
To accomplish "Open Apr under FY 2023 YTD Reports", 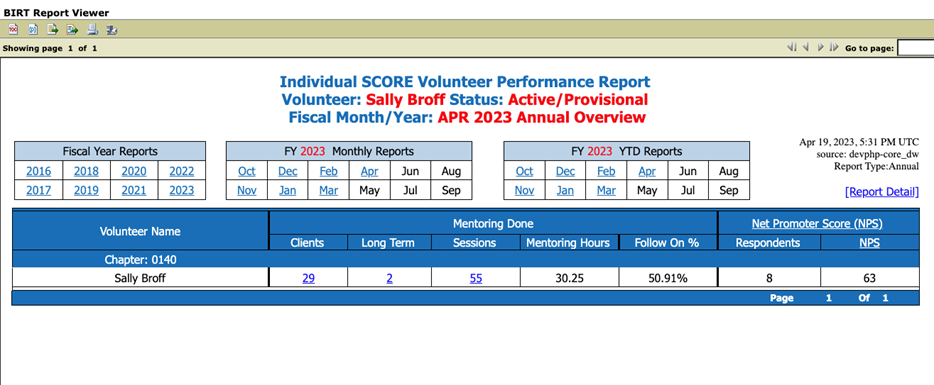I will click(647, 172).
